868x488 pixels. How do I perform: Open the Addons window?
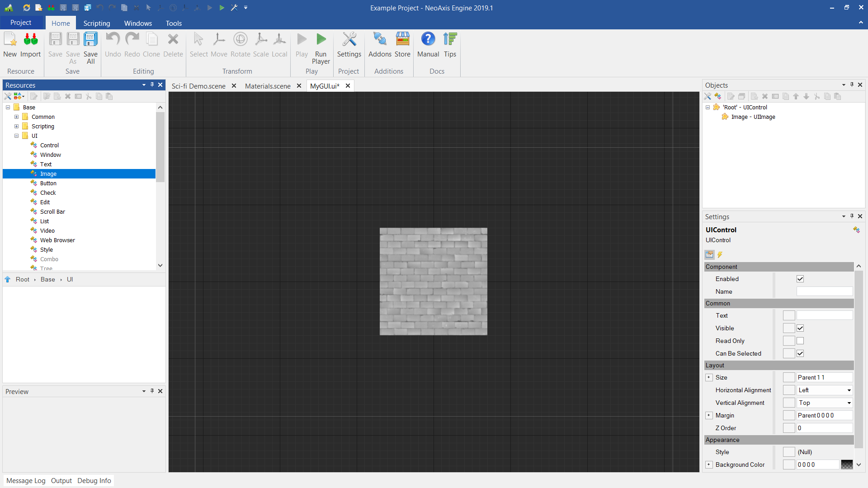tap(379, 45)
